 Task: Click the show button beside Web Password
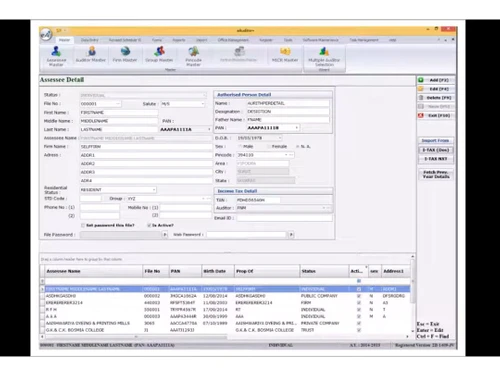coord(291,235)
